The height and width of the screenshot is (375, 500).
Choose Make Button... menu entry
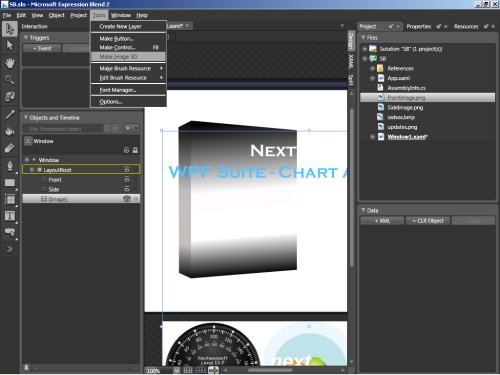click(x=129, y=39)
